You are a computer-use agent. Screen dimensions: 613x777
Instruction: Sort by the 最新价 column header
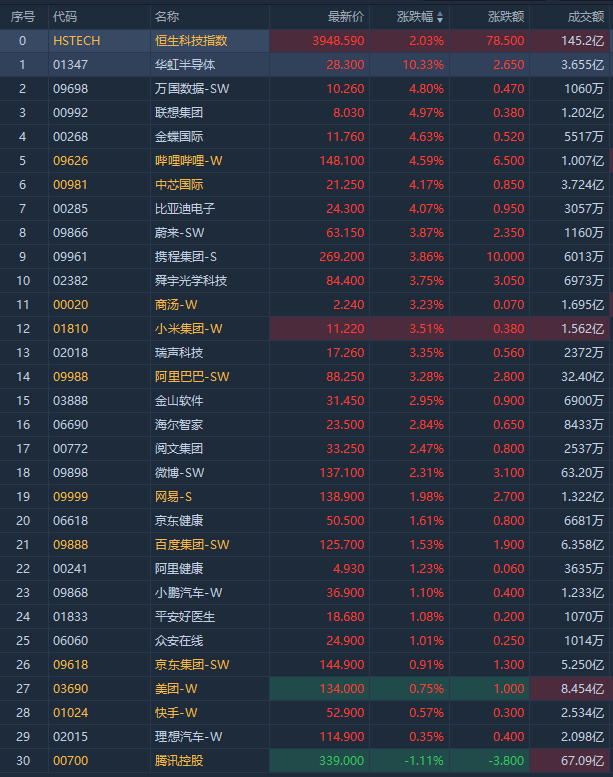click(346, 17)
